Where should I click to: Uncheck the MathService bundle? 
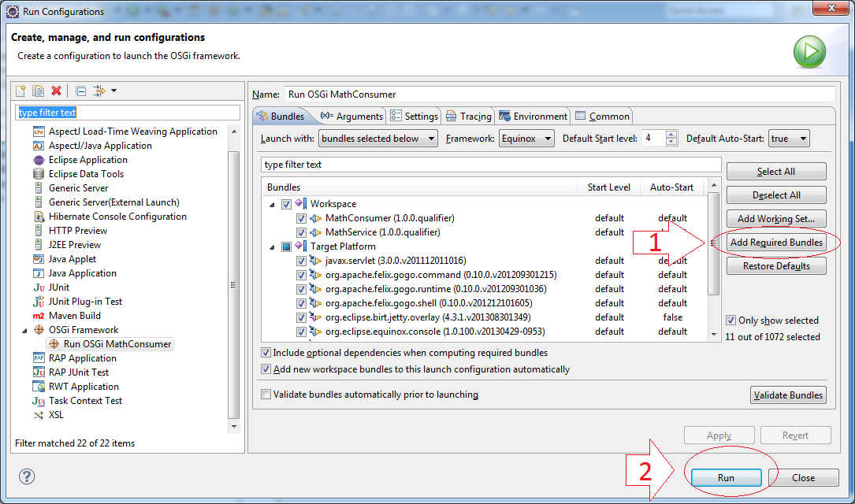click(301, 232)
